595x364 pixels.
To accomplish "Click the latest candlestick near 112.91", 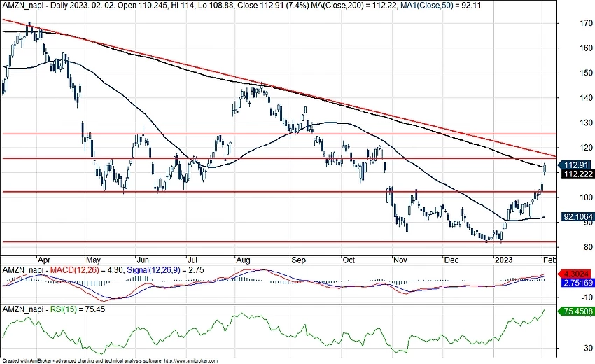I will click(x=545, y=169).
